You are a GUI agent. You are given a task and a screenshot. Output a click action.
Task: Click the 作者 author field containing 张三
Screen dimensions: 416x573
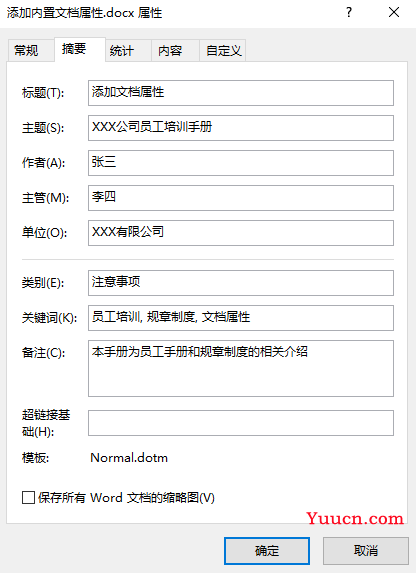pyautogui.click(x=241, y=163)
